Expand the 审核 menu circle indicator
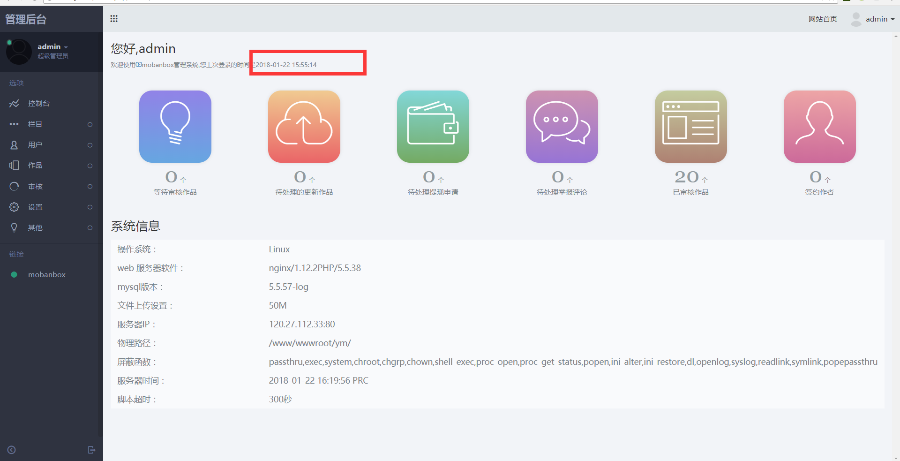Image resolution: width=900 pixels, height=461 pixels. point(90,186)
